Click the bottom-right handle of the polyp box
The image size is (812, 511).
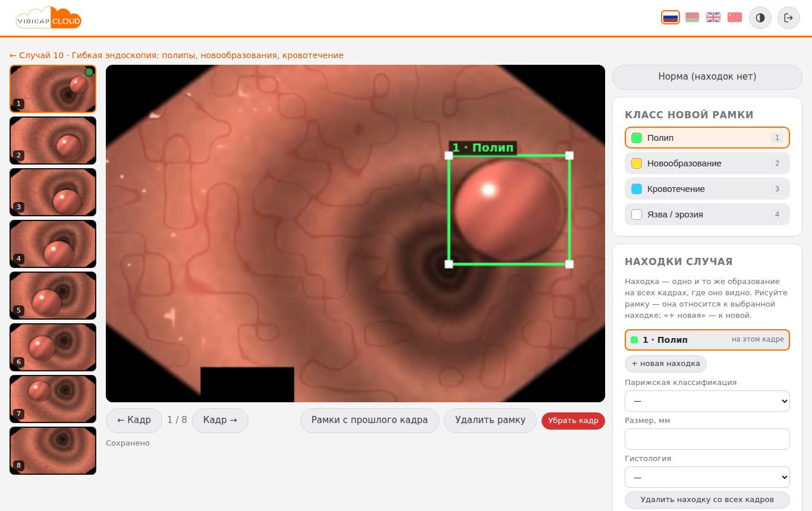[569, 264]
